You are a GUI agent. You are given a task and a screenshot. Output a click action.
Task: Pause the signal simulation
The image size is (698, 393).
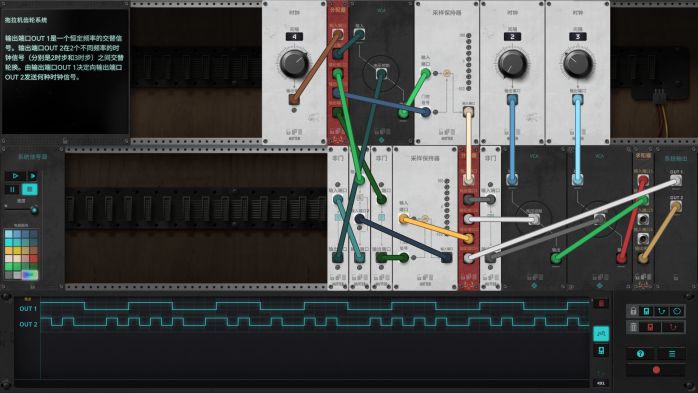[12, 189]
